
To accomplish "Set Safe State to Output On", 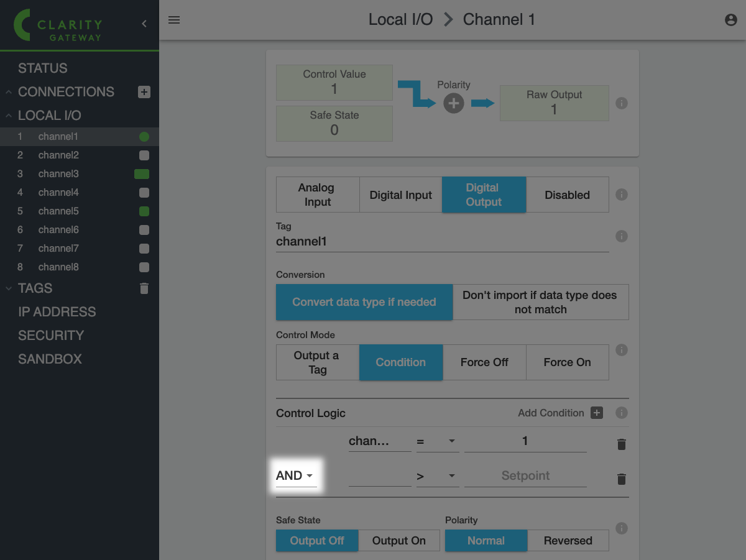I will click(398, 541).
